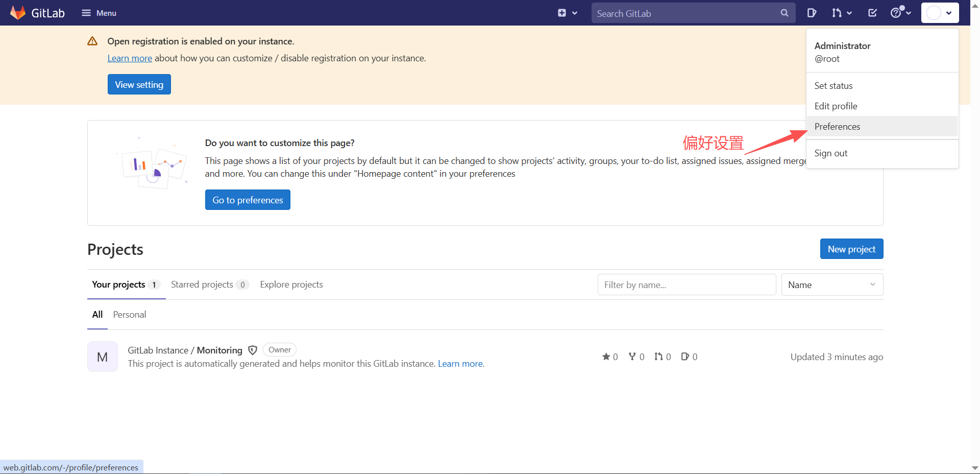Click Sign out in user menu
980x474 pixels.
click(x=882, y=153)
